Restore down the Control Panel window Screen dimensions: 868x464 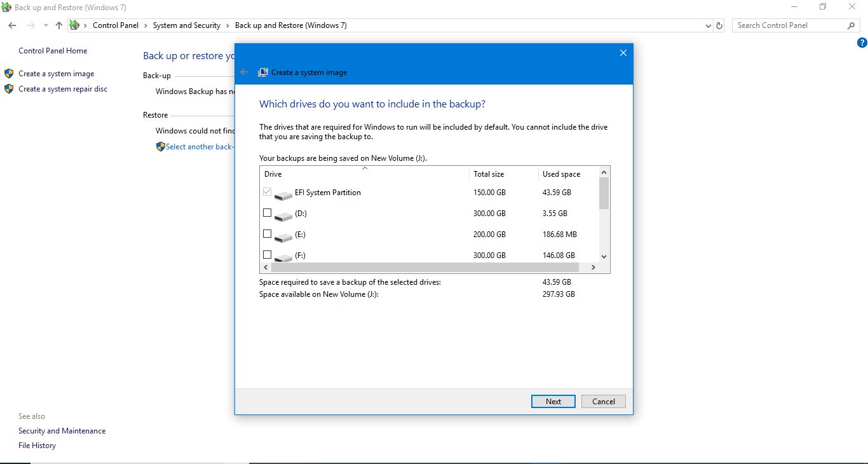tap(823, 7)
